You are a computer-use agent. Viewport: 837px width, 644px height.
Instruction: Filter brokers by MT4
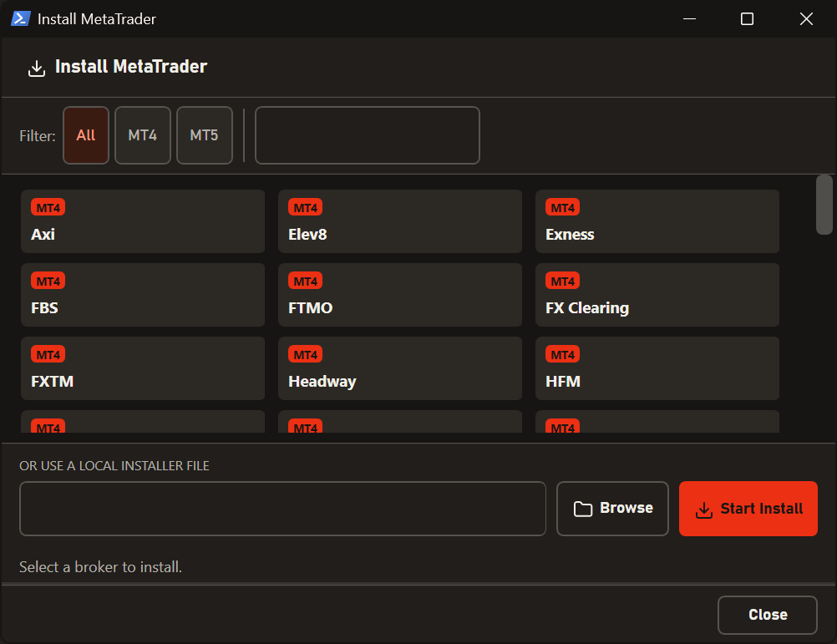pyautogui.click(x=143, y=135)
